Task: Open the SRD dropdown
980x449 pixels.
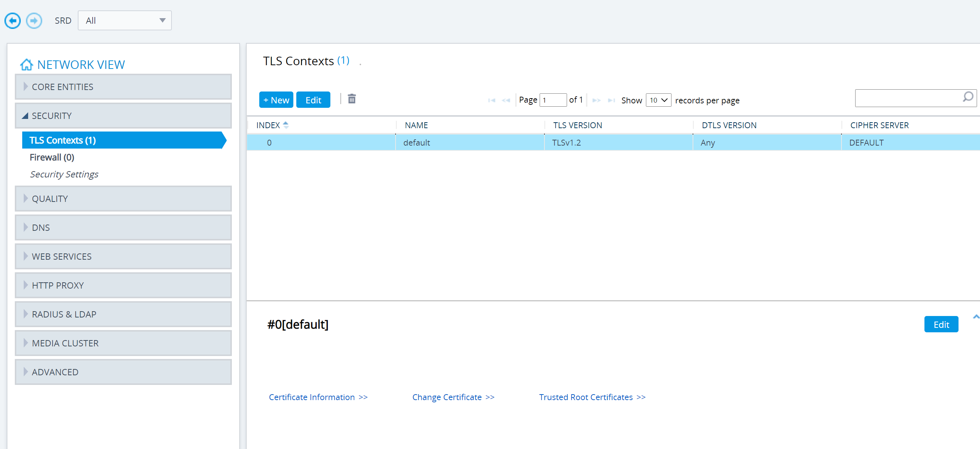Action: pyautogui.click(x=125, y=20)
